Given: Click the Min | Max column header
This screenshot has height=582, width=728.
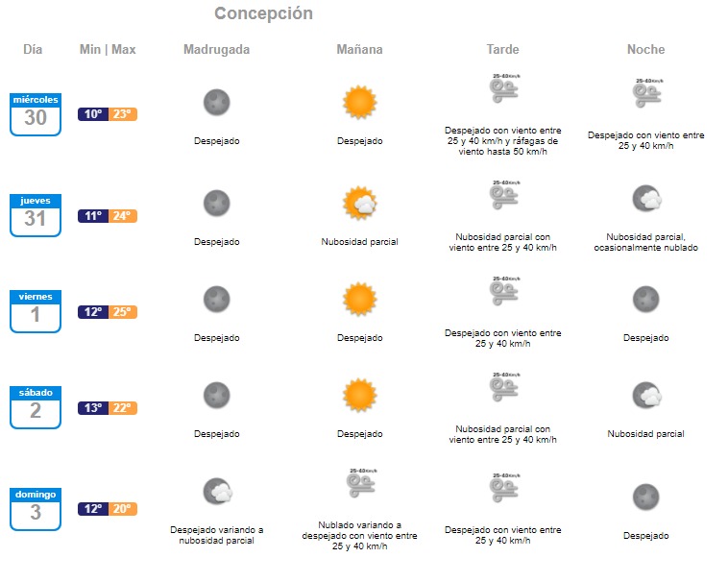Looking at the screenshot, I should (x=108, y=50).
